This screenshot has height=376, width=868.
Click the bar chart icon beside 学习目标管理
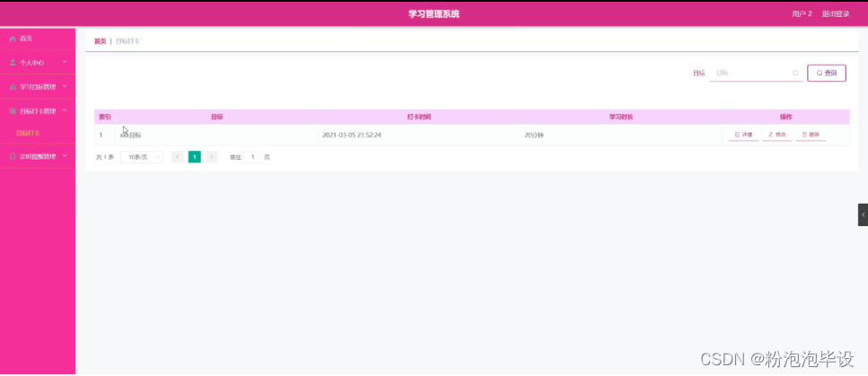13,87
